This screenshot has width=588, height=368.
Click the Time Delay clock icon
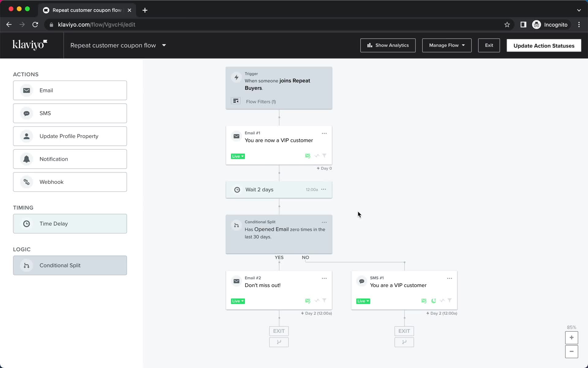click(x=27, y=224)
